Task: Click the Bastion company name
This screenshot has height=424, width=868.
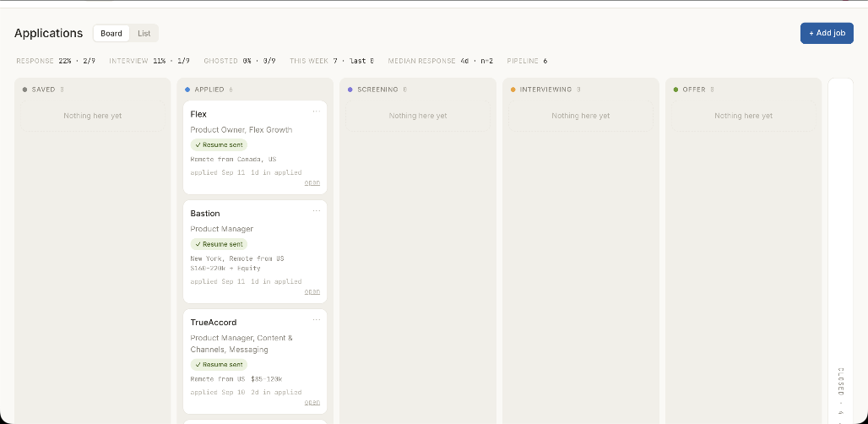Action: point(205,213)
